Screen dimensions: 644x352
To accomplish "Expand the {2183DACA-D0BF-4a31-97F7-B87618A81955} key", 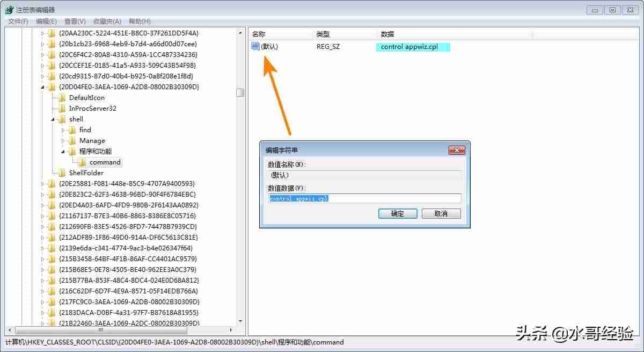I will click(43, 313).
